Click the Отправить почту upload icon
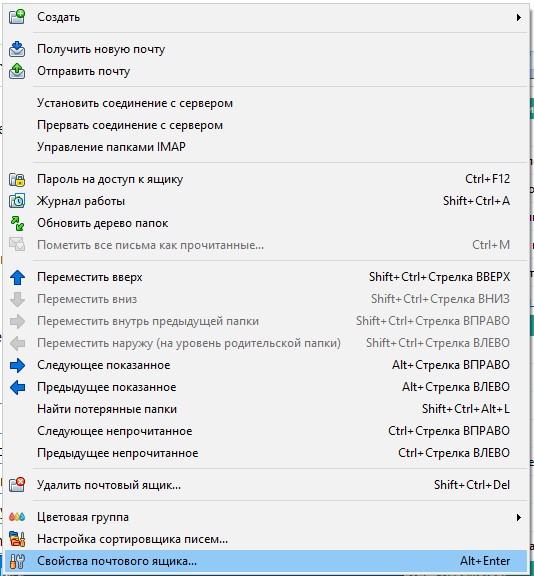Viewport: 534px width, 576px height. pos(17,71)
